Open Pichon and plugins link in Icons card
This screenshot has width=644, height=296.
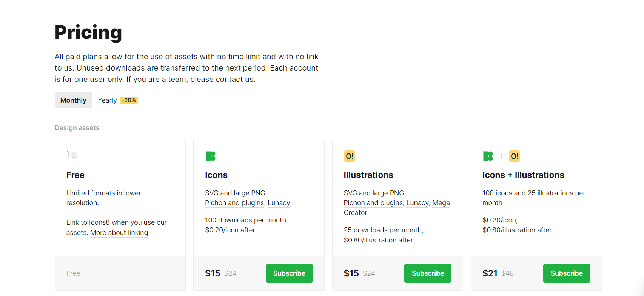pos(234,203)
